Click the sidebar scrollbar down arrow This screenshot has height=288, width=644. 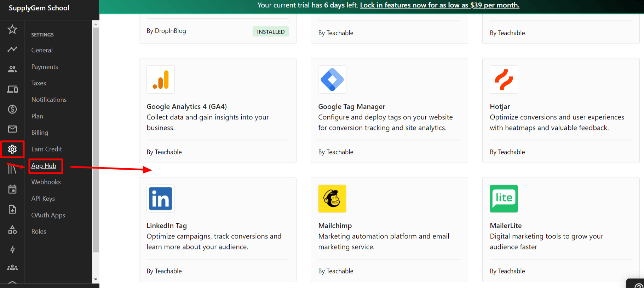[96, 280]
